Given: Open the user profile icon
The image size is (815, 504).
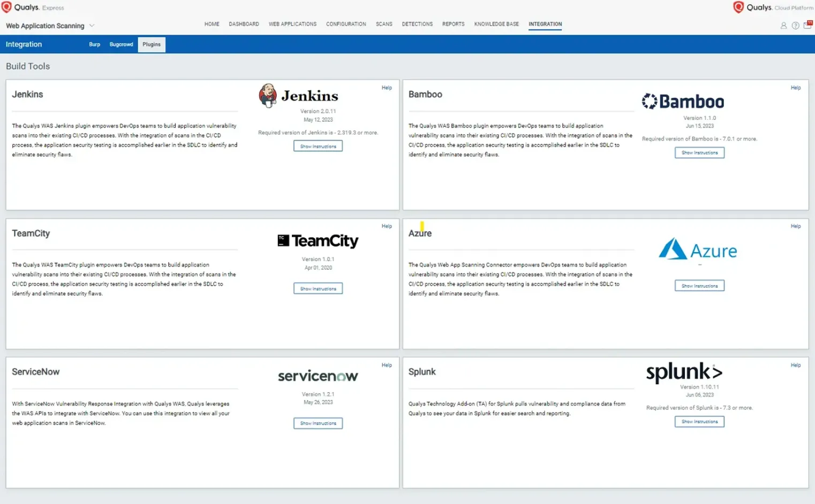Looking at the screenshot, I should pyautogui.click(x=783, y=26).
